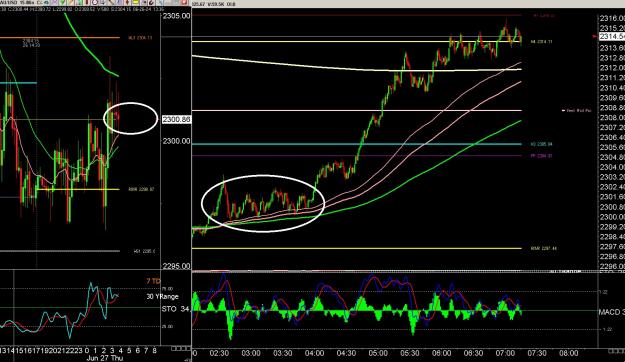Viewport: 625px width, 362px height.
Task: Click the 05:30 time label
Action: point(410,353)
